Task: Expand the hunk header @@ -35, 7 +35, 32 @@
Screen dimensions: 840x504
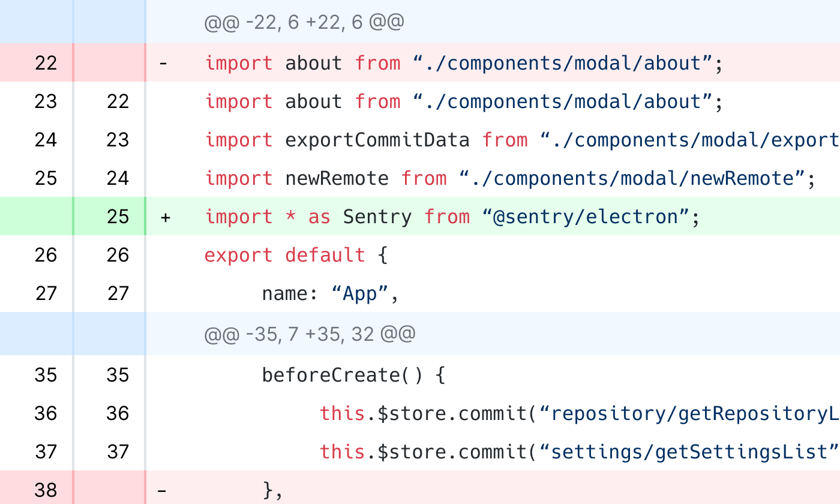Action: point(310,334)
